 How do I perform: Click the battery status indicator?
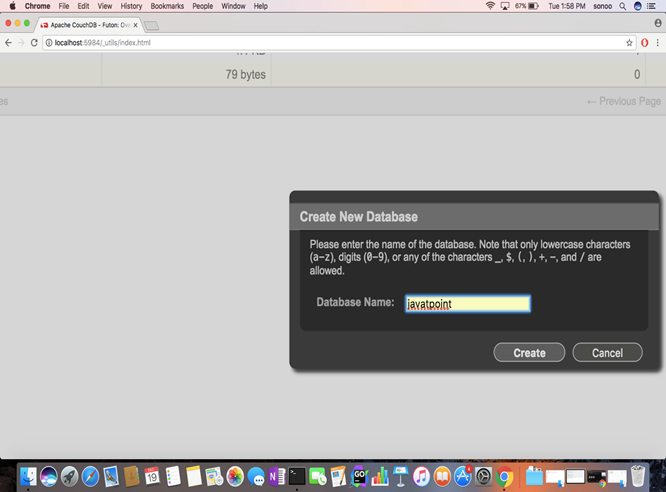click(527, 6)
